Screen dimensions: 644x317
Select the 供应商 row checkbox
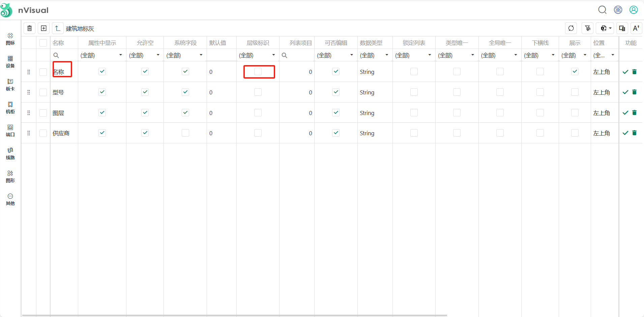(43, 133)
